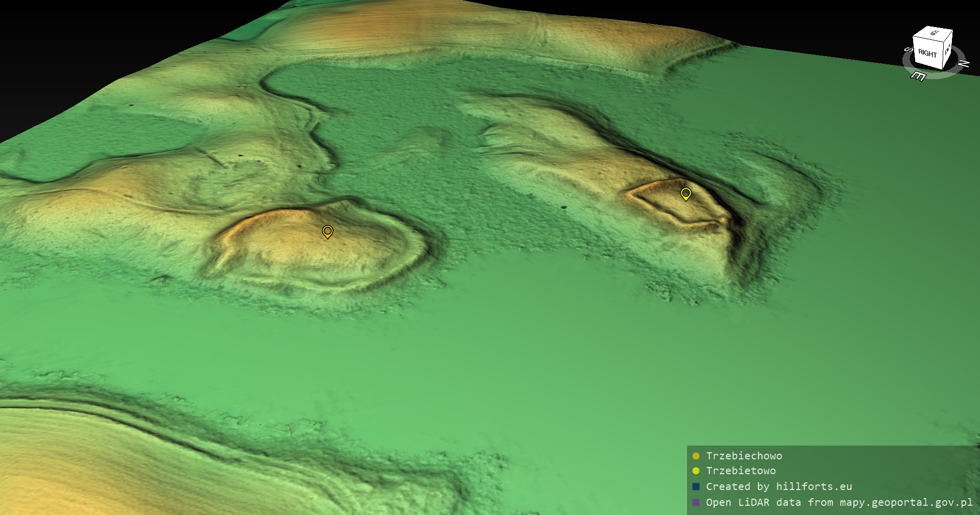Open the Created by hillforts.eu link
The width and height of the screenshot is (980, 515).
click(x=779, y=486)
